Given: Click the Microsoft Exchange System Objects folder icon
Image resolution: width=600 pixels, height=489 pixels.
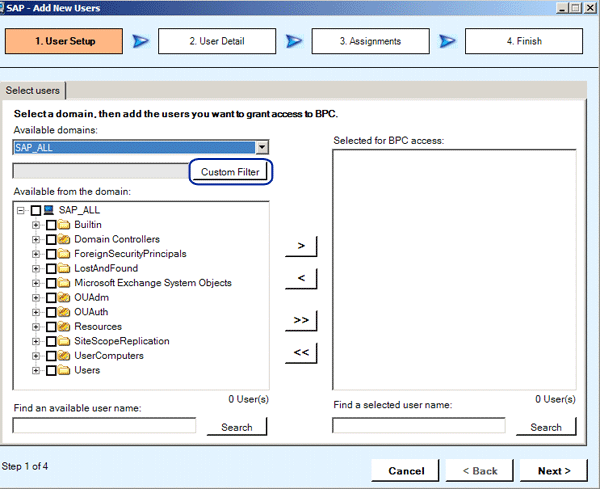Looking at the screenshot, I should [64, 283].
